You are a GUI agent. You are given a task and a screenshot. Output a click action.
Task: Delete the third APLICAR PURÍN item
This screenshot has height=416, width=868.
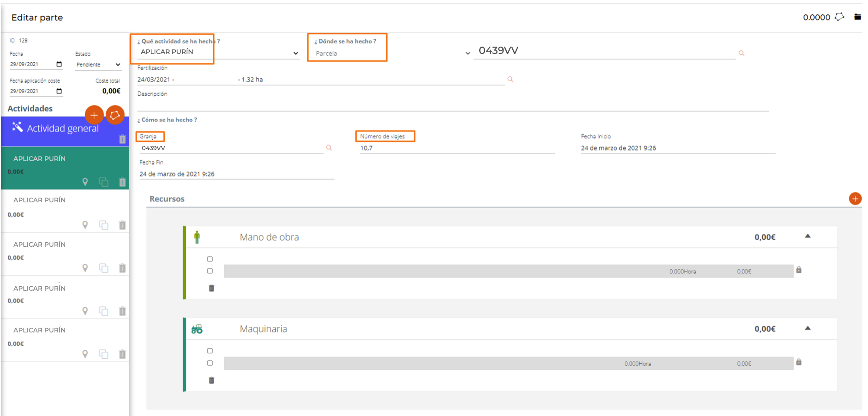(x=122, y=268)
